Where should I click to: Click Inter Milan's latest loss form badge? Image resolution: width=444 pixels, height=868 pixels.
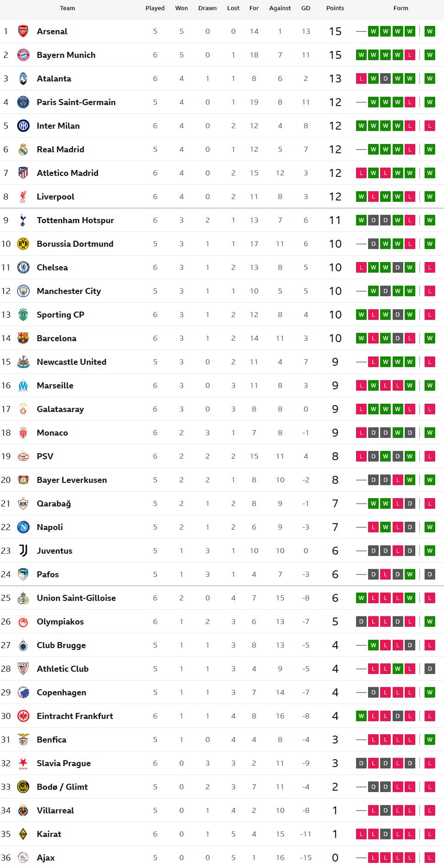[430, 126]
